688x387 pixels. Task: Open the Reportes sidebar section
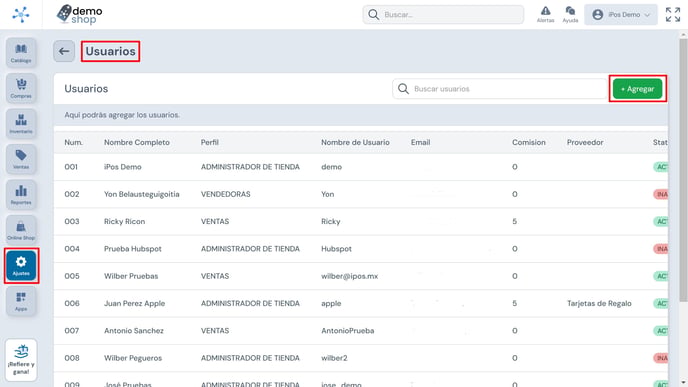coord(21,195)
